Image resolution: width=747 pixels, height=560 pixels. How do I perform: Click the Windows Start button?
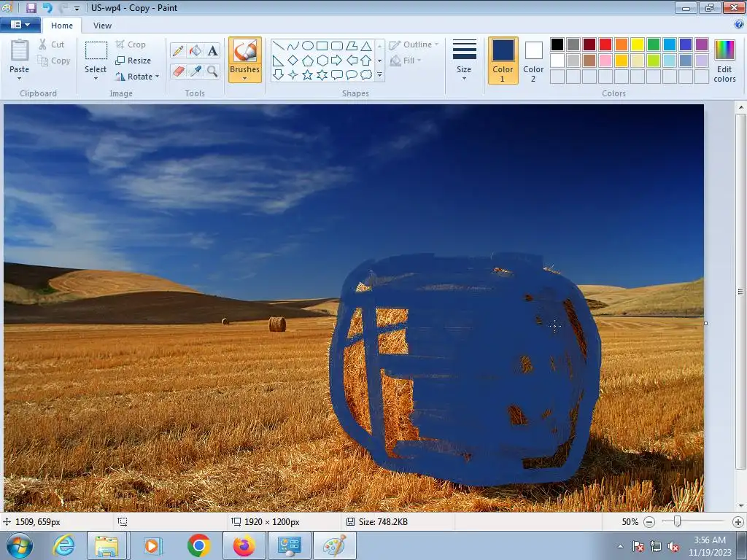pos(20,545)
